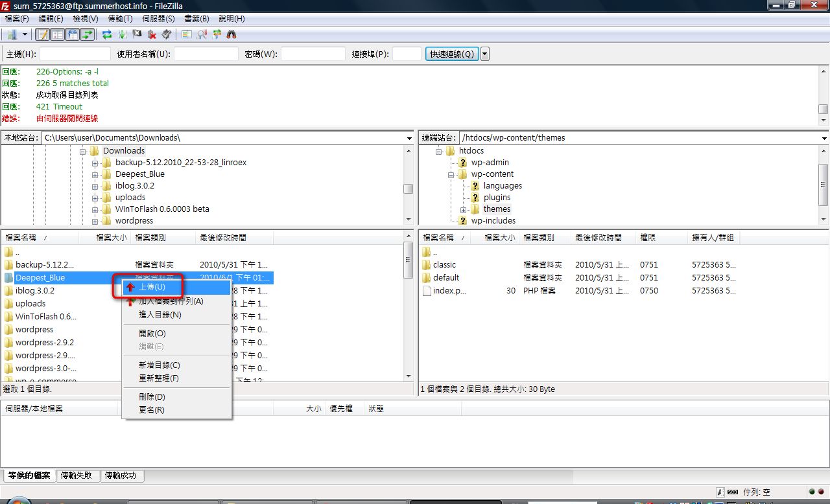The image size is (830, 504).
Task: Click the reconnect to server icon
Action: (x=167, y=34)
